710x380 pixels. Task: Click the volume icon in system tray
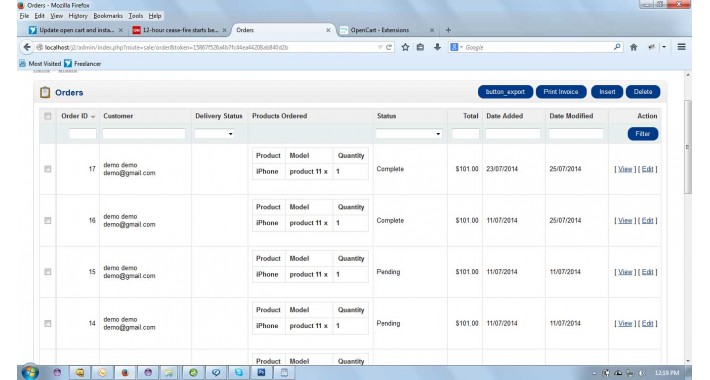(x=642, y=373)
